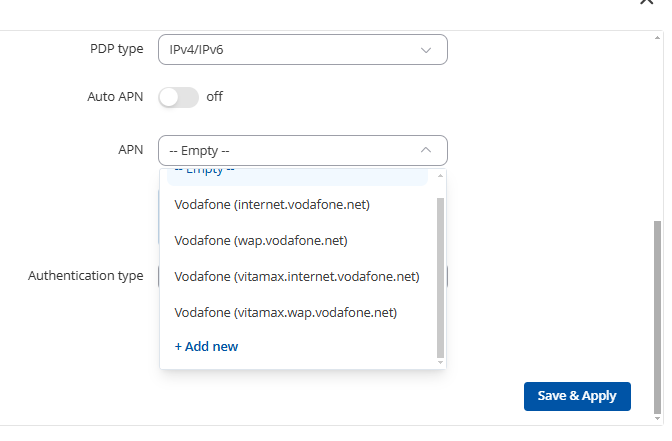The width and height of the screenshot is (672, 441).
Task: Click the dialog scrollbar's down arrow
Action: point(657,419)
